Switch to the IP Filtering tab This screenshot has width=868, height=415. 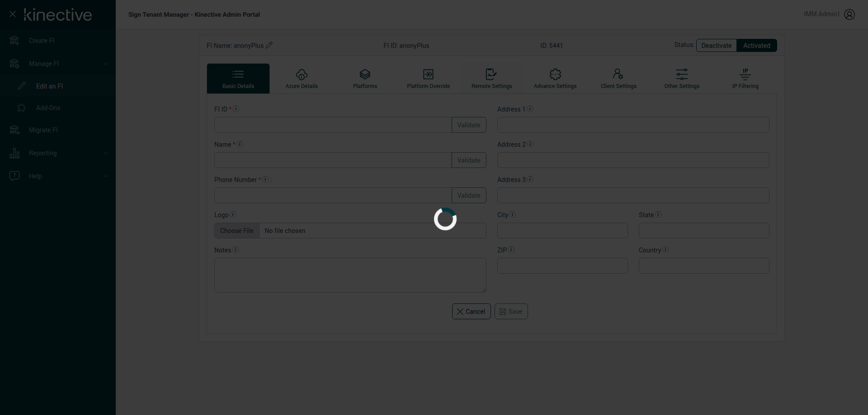(745, 79)
